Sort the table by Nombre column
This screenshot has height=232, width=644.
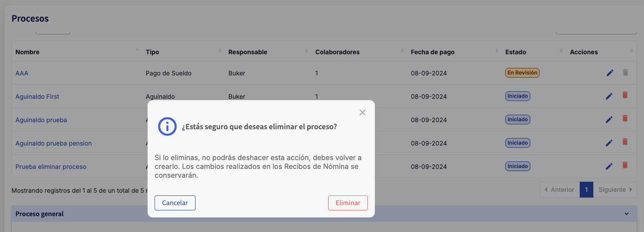coord(27,52)
